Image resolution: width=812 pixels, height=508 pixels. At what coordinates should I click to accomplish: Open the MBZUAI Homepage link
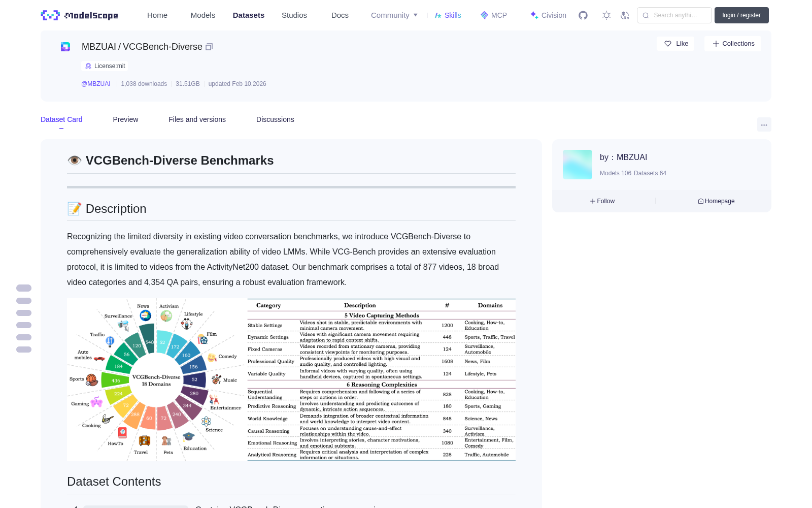click(x=716, y=201)
